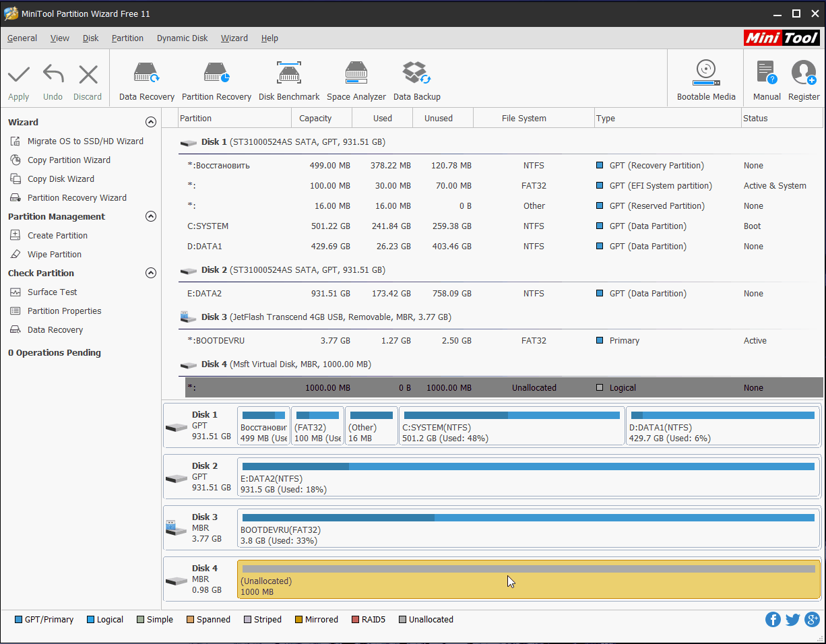Open the Wizard menu
This screenshot has height=644, width=826.
(234, 38)
